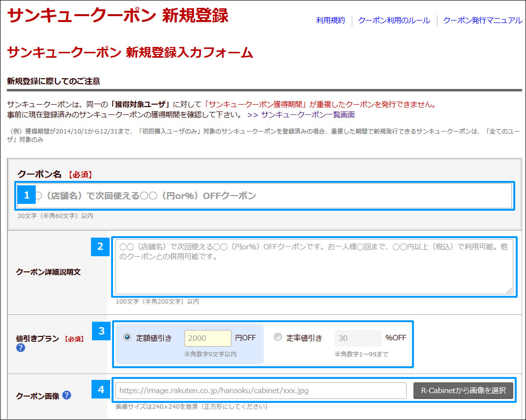
Task: Open the クーポン利用のルール page
Action: pos(393,21)
